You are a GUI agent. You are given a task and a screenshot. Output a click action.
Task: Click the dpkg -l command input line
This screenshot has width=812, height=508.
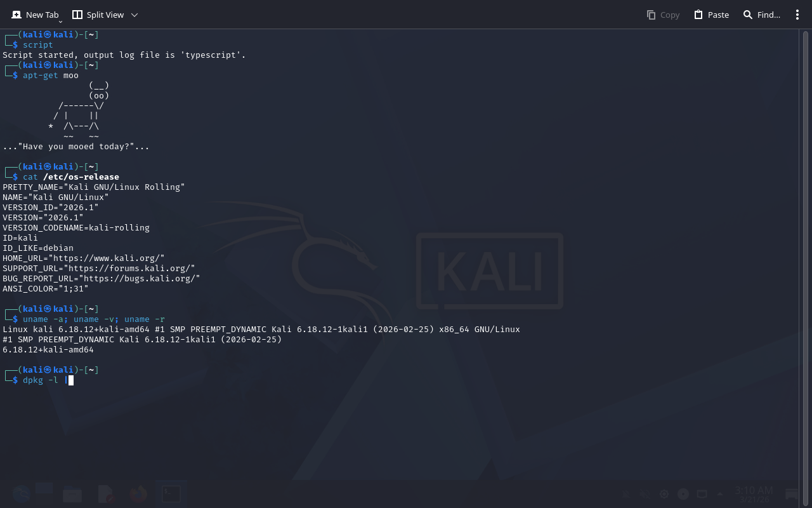[39, 380]
